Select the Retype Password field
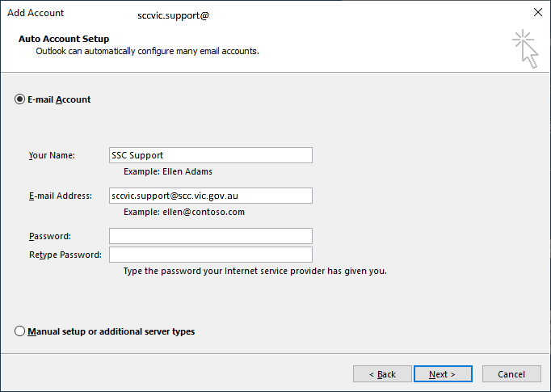Image resolution: width=551 pixels, height=392 pixels. coord(210,255)
